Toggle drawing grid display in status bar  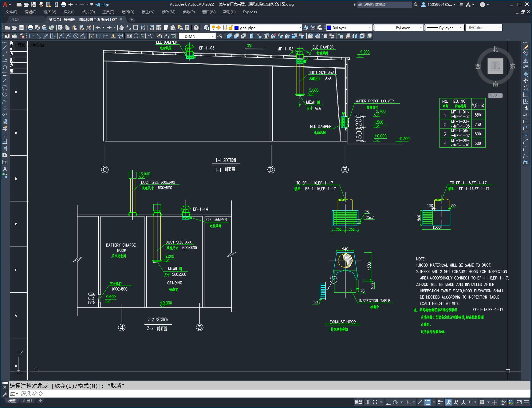coord(367,402)
